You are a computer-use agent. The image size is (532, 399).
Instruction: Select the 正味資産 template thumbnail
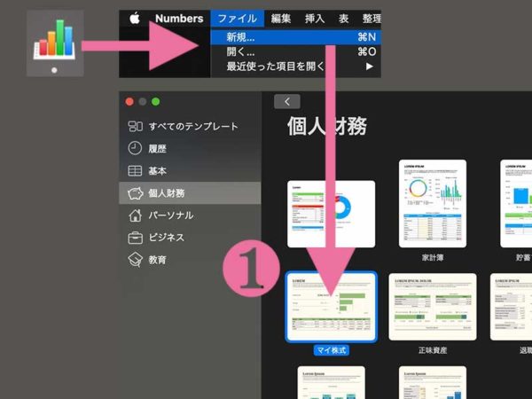coord(433,307)
